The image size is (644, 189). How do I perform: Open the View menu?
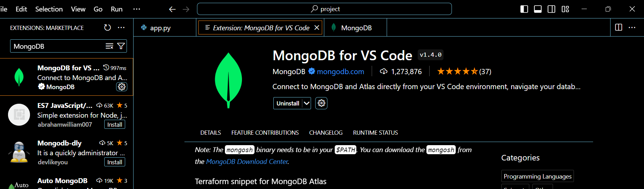78,9
